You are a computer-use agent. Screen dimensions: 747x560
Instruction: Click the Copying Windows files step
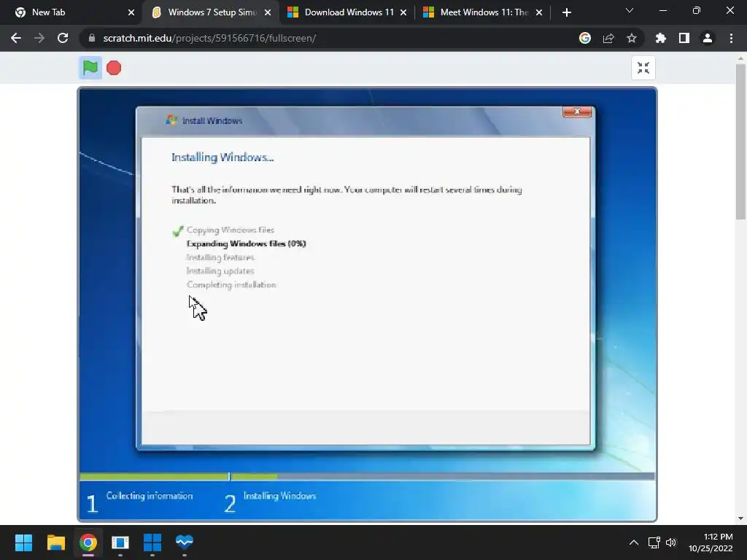pos(230,230)
